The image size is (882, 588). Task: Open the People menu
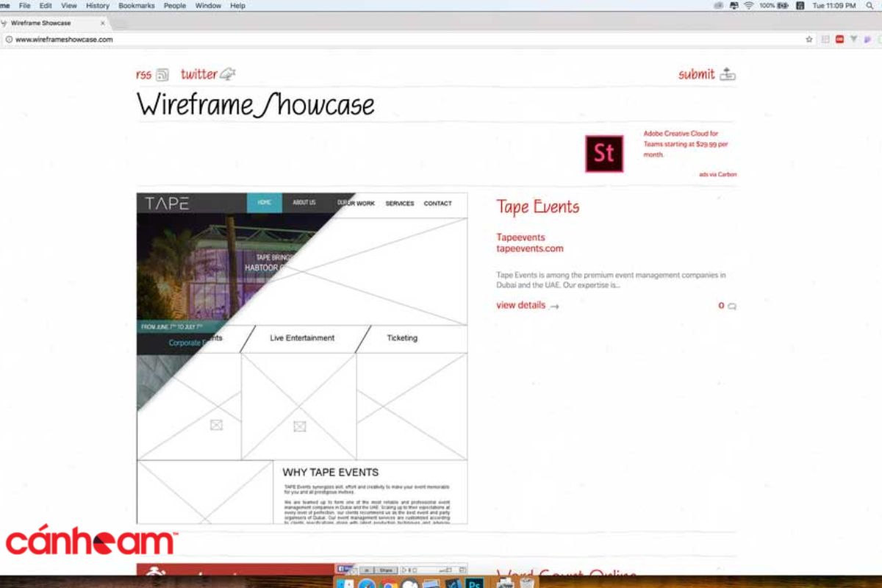175,5
